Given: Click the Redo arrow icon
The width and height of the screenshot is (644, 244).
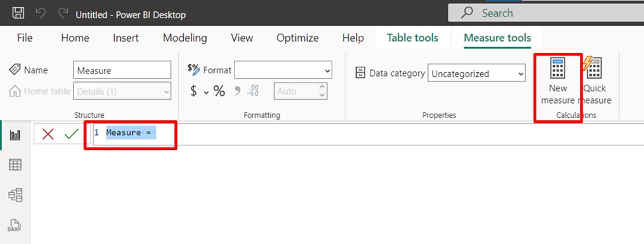Looking at the screenshot, I should coord(63,14).
